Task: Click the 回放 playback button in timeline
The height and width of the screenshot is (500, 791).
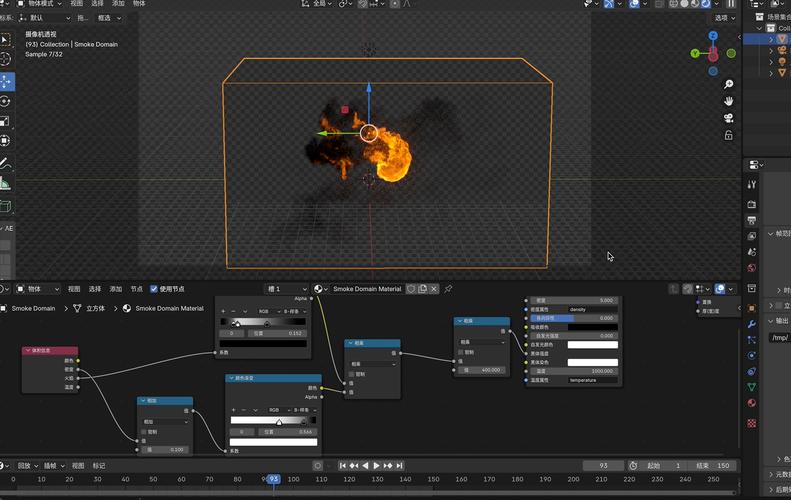Action: click(24, 465)
